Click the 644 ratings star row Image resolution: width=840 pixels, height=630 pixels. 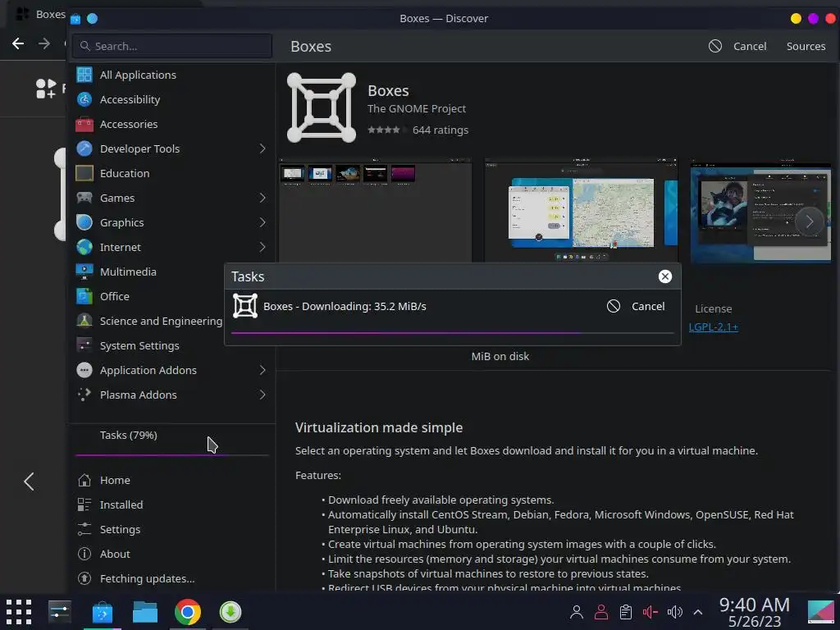[x=418, y=130]
